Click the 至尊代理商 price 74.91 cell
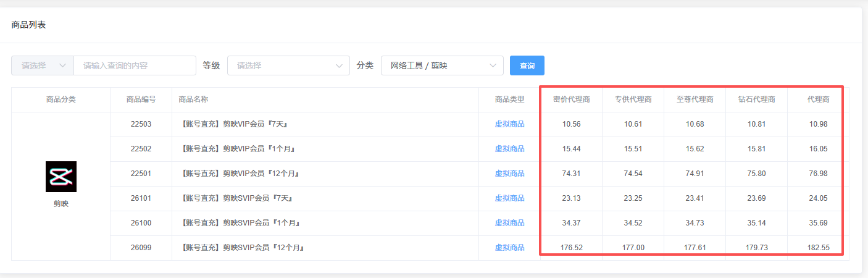 (x=695, y=174)
